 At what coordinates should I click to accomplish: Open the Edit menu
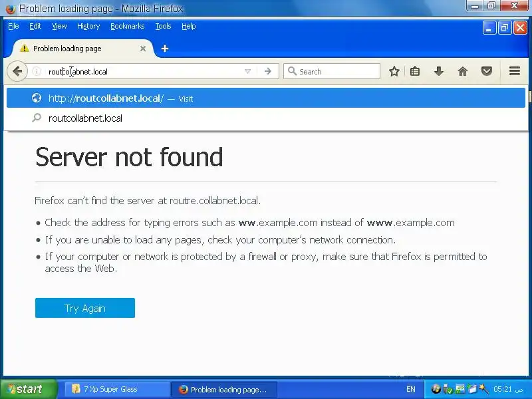(35, 26)
